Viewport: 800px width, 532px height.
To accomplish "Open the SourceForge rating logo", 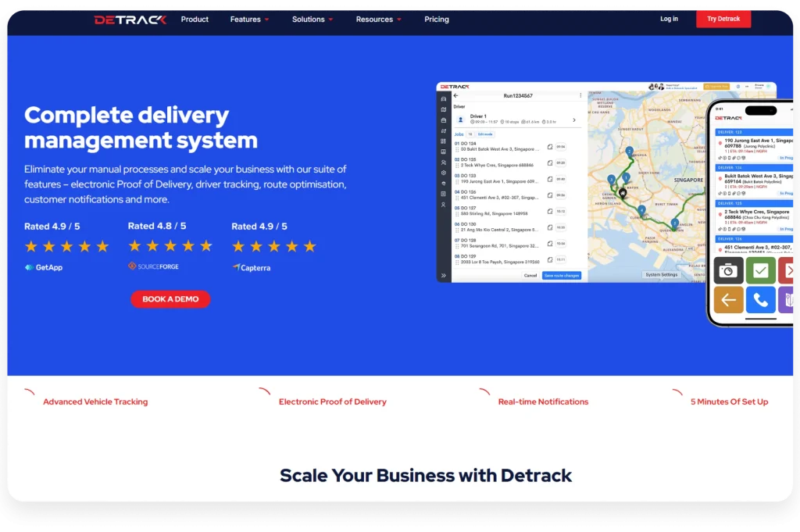I will (x=154, y=266).
